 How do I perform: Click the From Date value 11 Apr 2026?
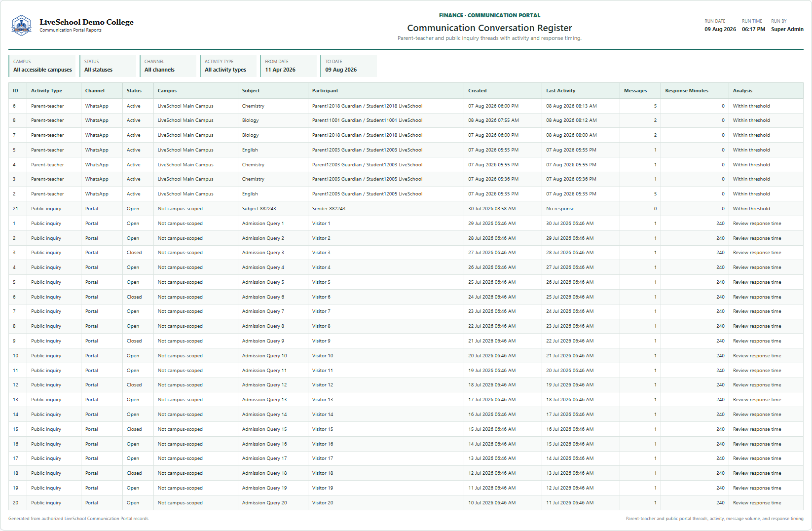point(280,70)
